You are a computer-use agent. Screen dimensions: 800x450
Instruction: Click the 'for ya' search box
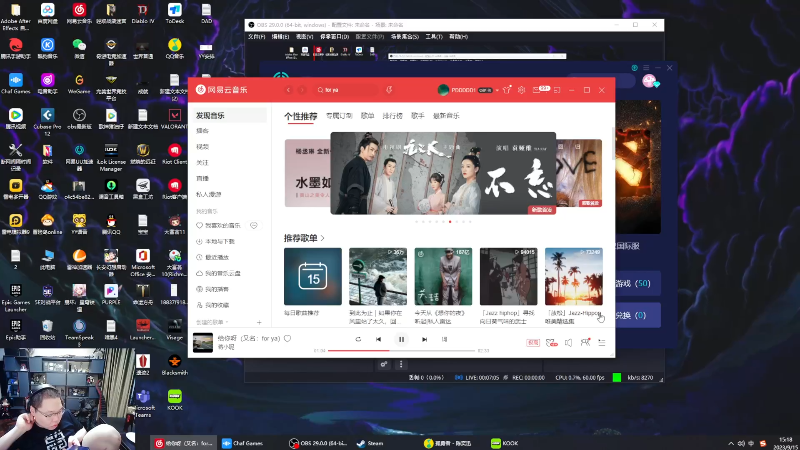(x=346, y=90)
